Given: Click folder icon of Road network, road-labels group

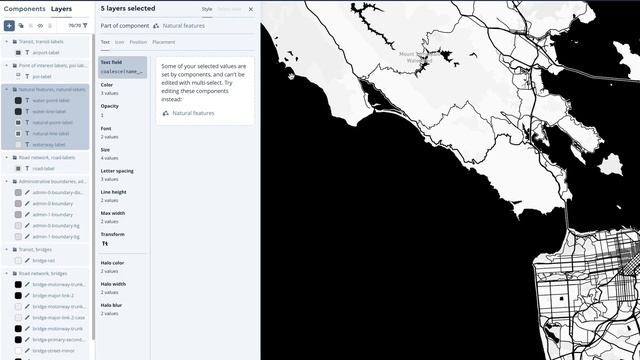Looking at the screenshot, I should [x=15, y=158].
